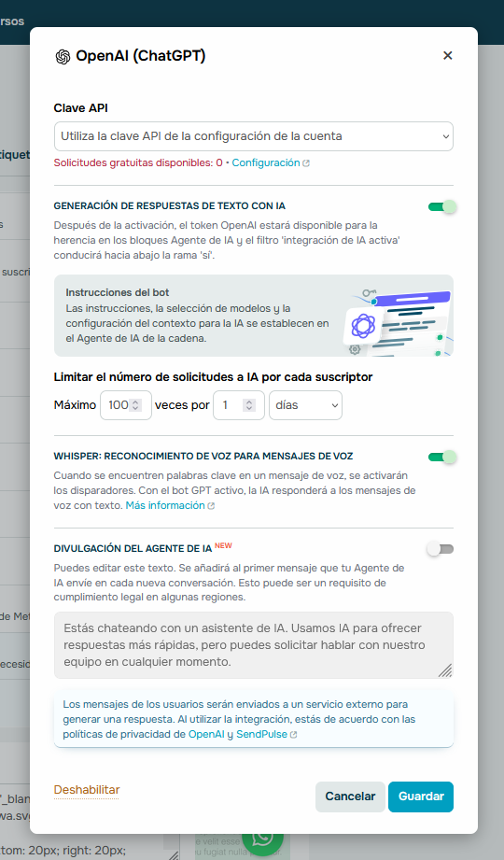Image resolution: width=504 pixels, height=860 pixels.
Task: Click the external-link icon next to Configuración
Action: [x=306, y=163]
